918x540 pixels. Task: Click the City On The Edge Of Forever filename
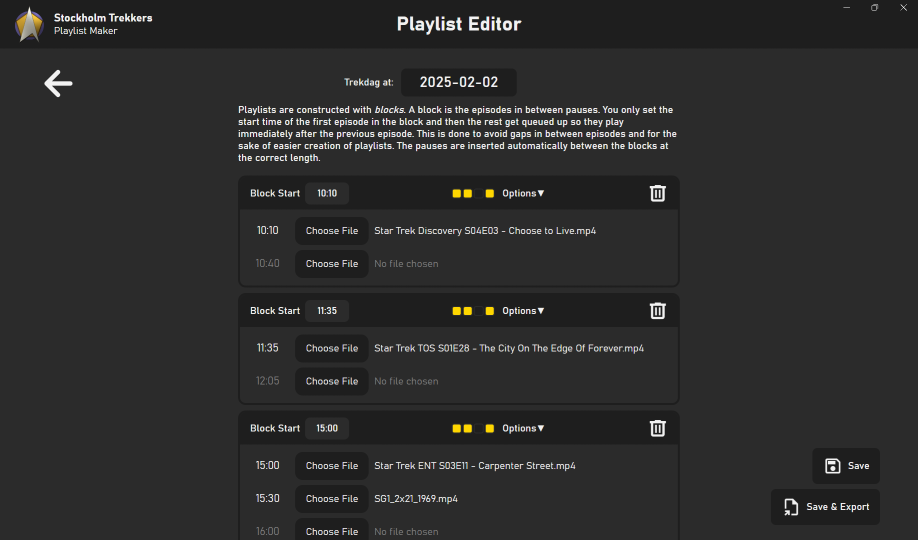point(509,348)
